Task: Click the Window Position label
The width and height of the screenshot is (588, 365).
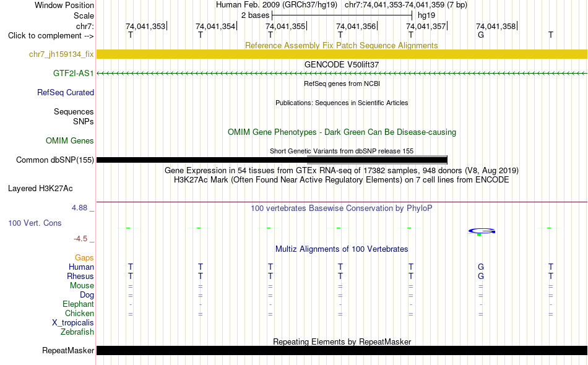Action: tap(64, 5)
